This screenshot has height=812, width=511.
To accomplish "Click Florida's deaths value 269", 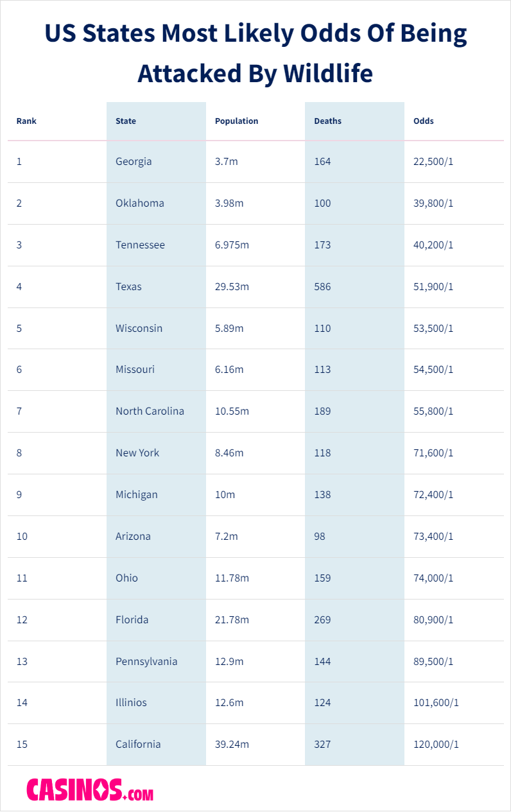I will [x=322, y=620].
